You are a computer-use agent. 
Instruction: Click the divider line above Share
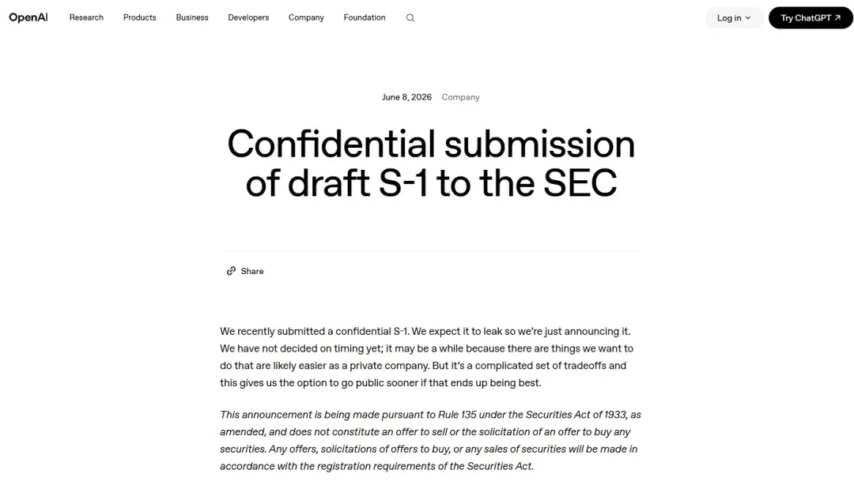(431, 251)
